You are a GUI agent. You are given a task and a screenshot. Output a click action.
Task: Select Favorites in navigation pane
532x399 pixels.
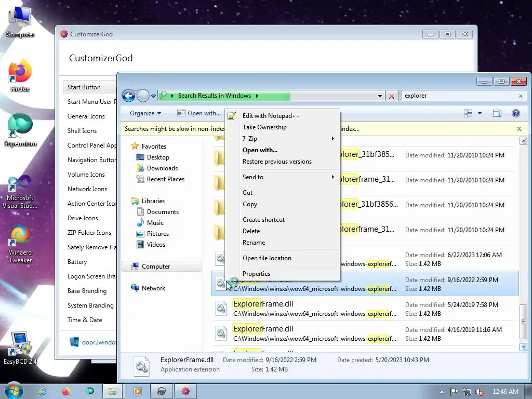point(149,146)
